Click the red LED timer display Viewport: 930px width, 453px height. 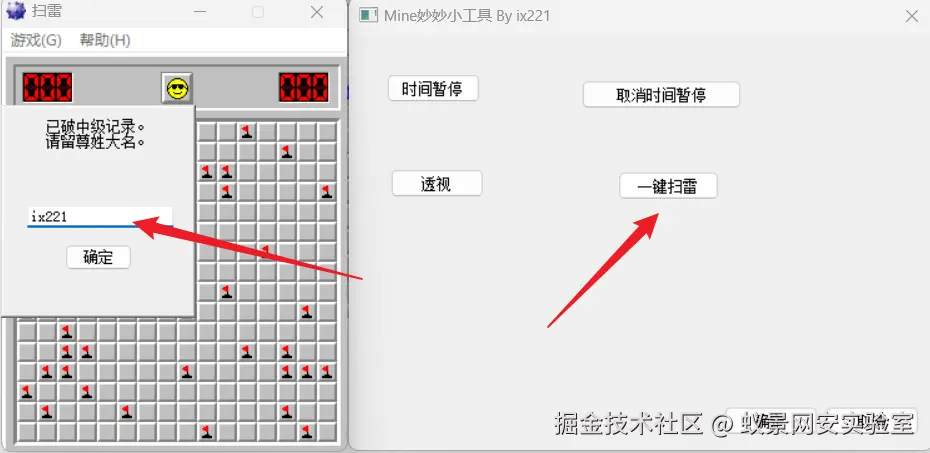304,87
